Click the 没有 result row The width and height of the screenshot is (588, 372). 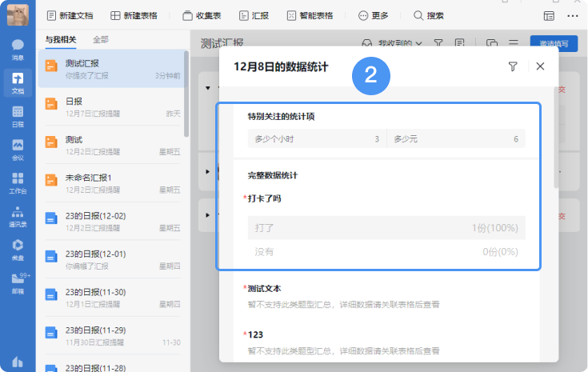pos(386,252)
